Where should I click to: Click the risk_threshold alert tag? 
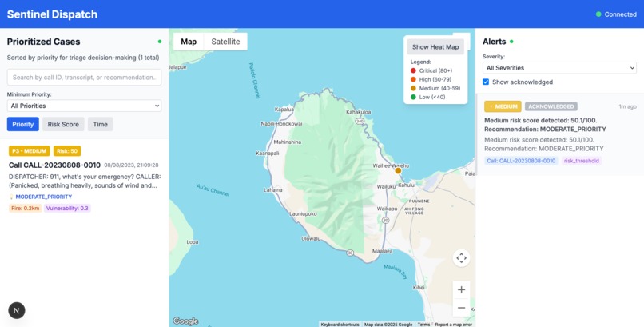click(581, 161)
